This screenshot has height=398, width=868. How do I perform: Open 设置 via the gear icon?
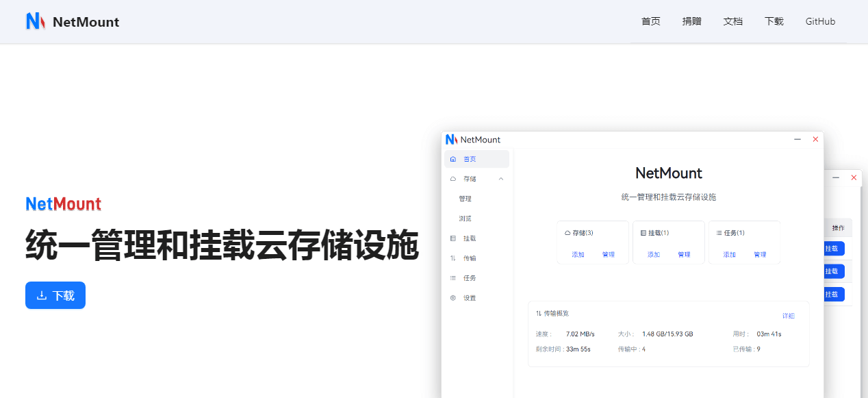click(452, 297)
